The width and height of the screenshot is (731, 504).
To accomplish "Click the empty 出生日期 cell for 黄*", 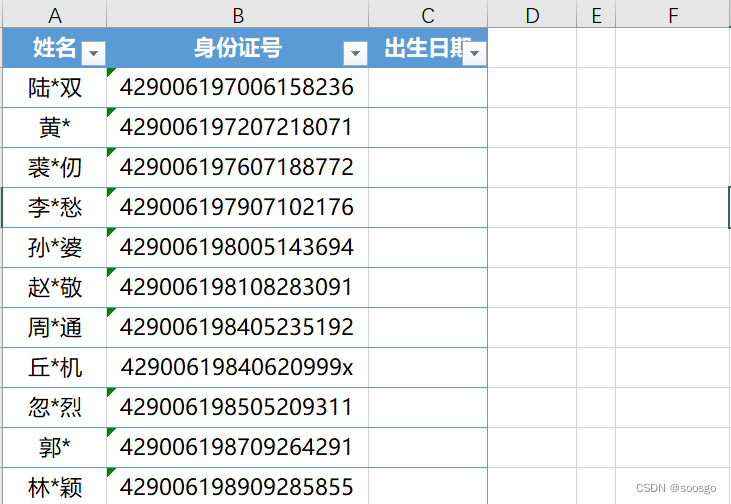I will 428,128.
